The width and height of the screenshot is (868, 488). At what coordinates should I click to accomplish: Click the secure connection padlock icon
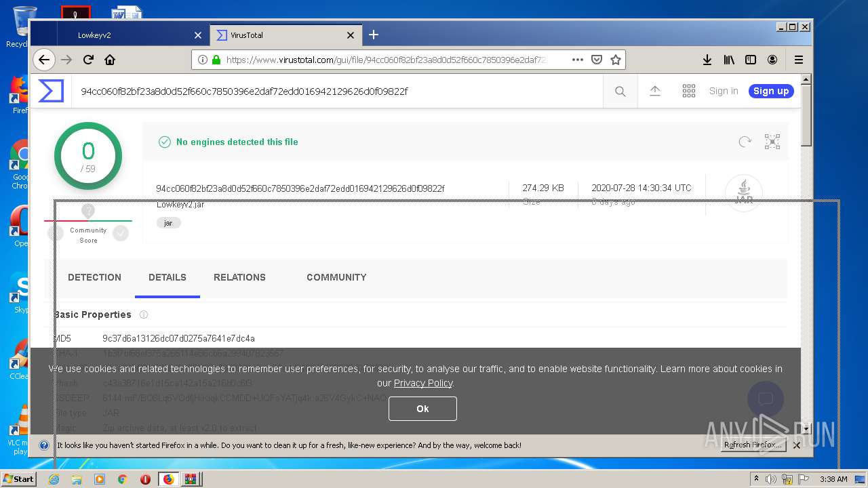(216, 60)
